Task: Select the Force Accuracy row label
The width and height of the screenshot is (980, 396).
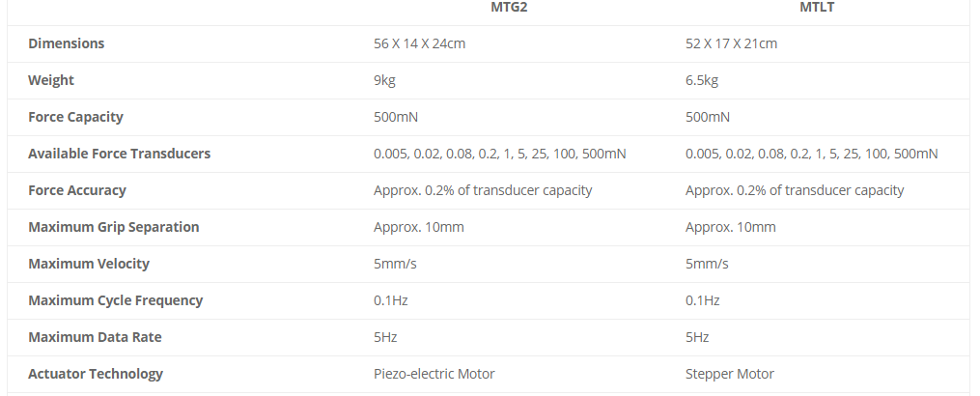Action: 77,190
